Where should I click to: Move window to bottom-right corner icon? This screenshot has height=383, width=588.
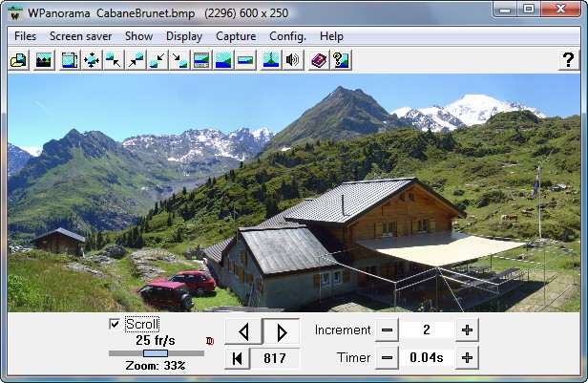[179, 60]
